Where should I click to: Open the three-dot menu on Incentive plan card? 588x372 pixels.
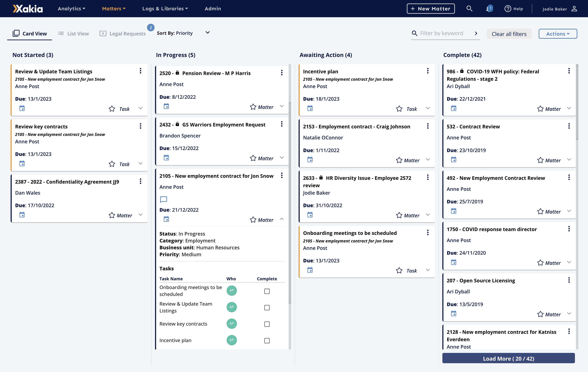pos(428,71)
